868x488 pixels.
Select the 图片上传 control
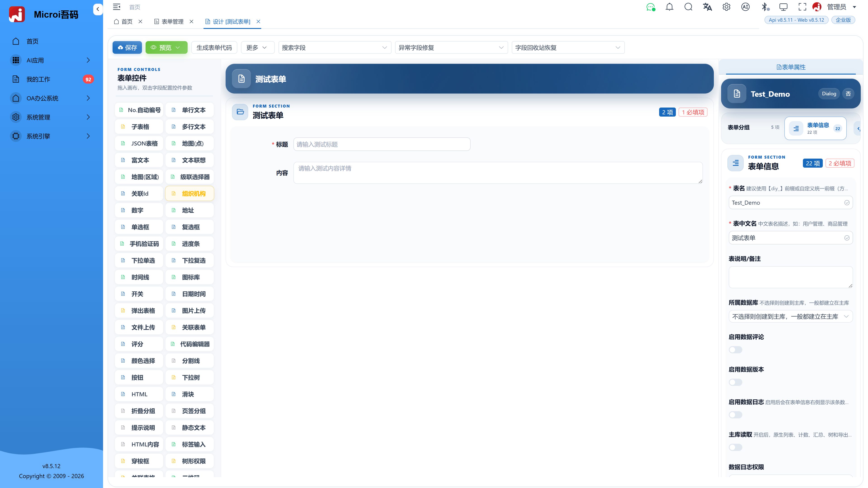(189, 311)
